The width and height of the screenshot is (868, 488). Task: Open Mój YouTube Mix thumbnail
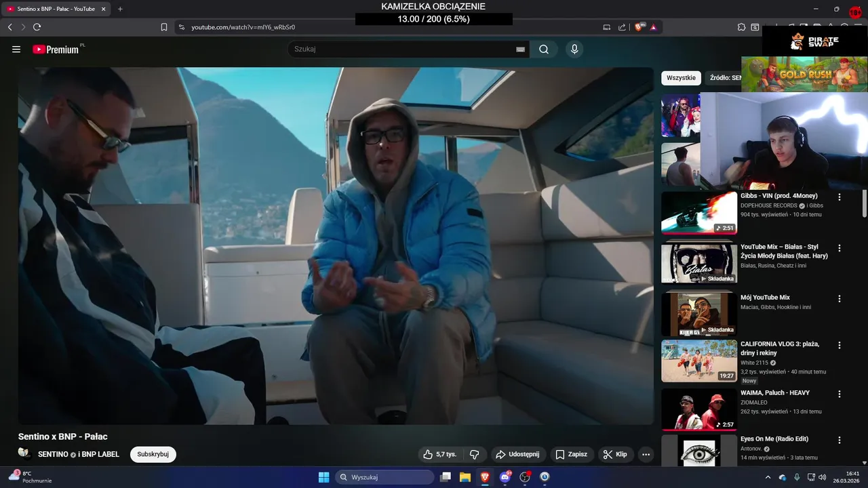(699, 314)
